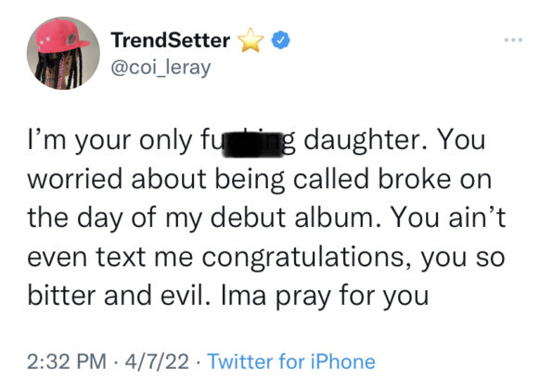Screen dimensions: 552x392
Task: Visit the @coi_leray handle
Action: 160,67
